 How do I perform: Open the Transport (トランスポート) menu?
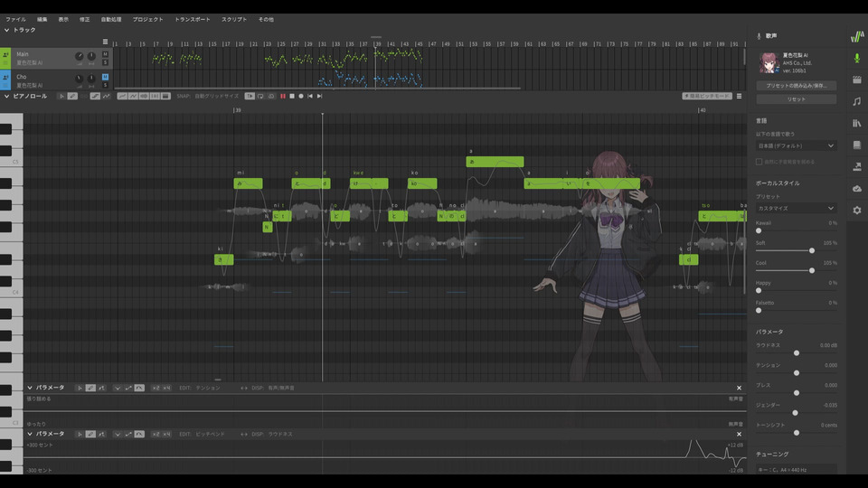(193, 19)
